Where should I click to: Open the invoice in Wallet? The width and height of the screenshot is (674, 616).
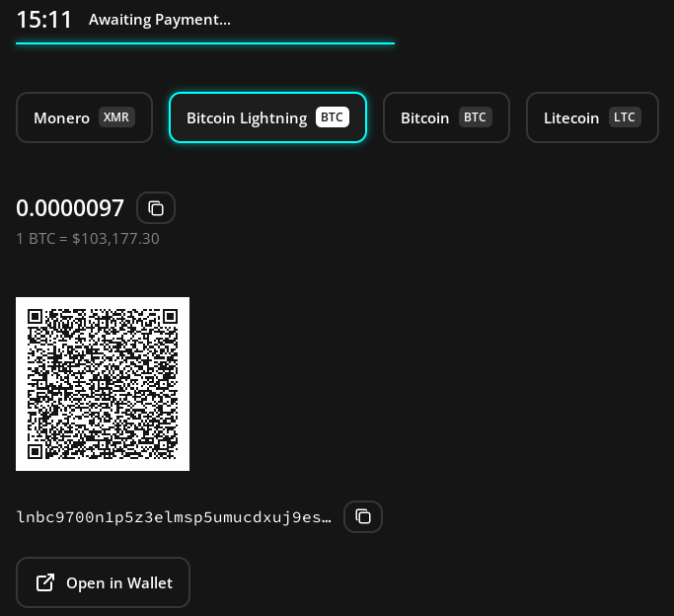pyautogui.click(x=104, y=582)
